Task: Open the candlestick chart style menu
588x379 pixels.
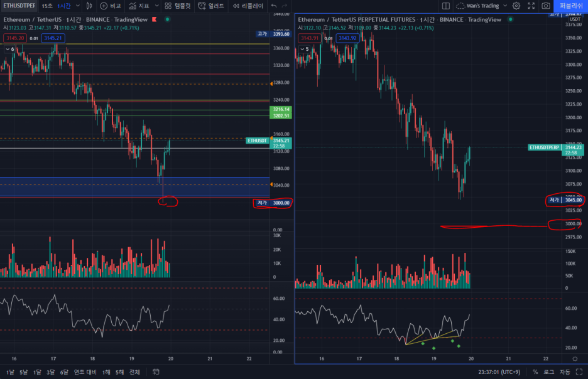Action: pos(89,6)
